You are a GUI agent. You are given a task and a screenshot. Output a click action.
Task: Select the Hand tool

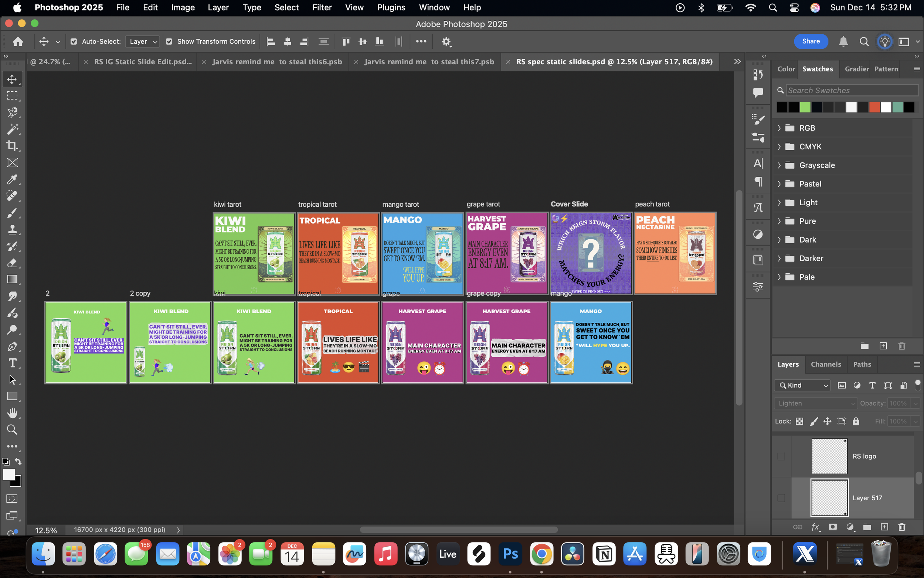pos(12,413)
